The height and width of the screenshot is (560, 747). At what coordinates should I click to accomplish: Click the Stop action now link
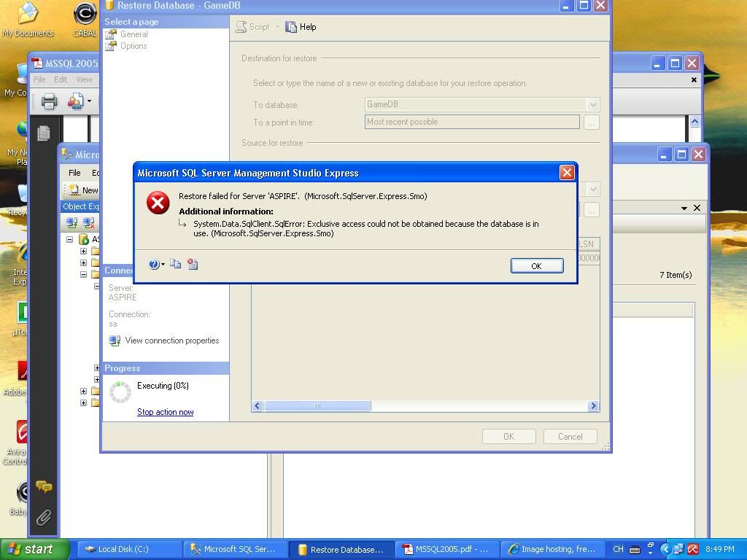tap(165, 412)
